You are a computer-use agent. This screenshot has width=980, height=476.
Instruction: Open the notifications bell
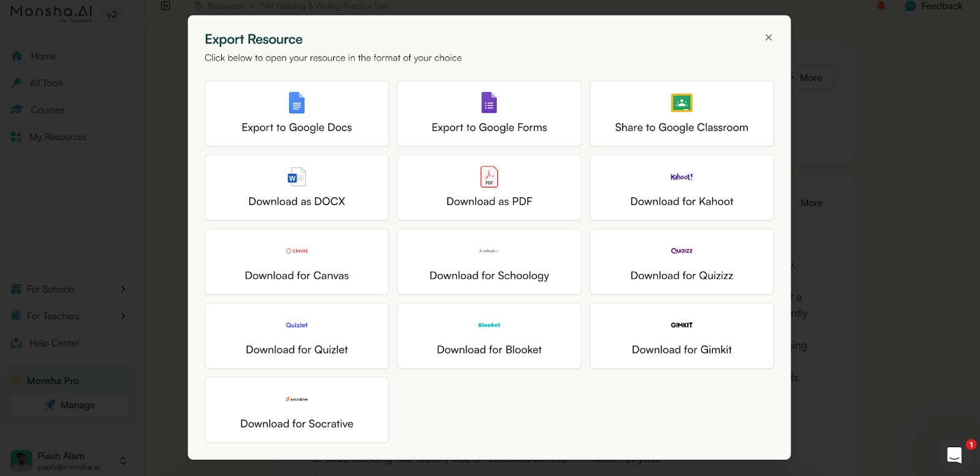tap(881, 6)
